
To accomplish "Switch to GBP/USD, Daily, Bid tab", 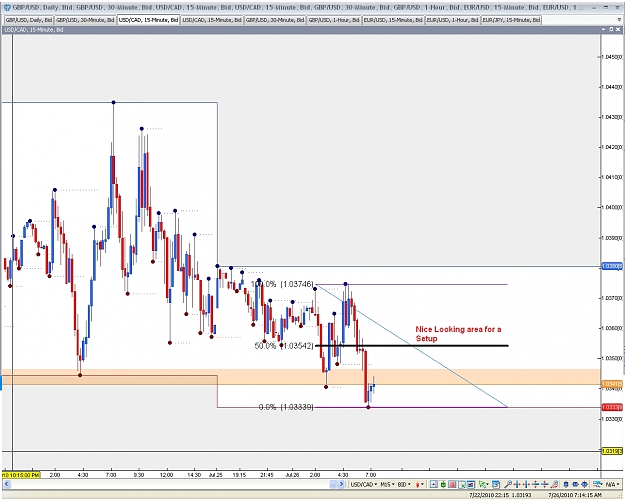I will pyautogui.click(x=29, y=20).
